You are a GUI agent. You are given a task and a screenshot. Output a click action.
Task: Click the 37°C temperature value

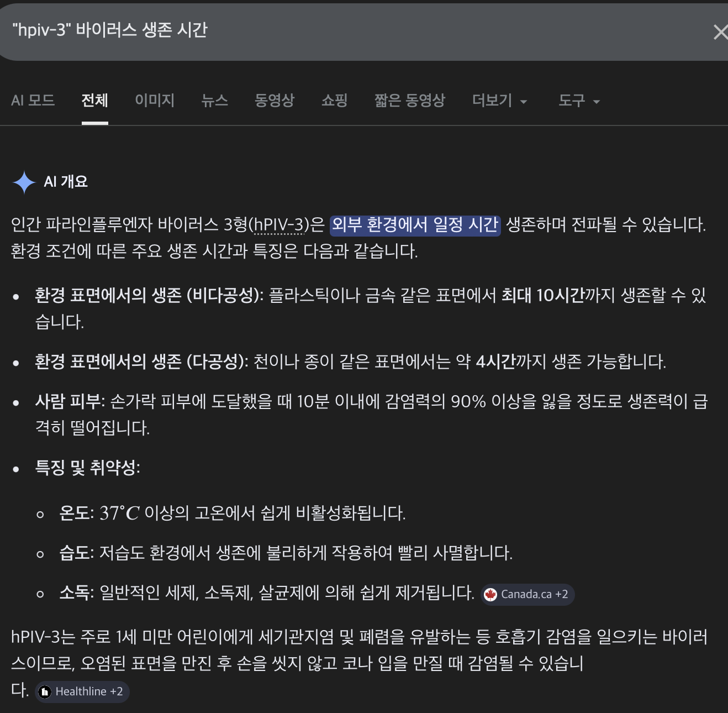[119, 513]
